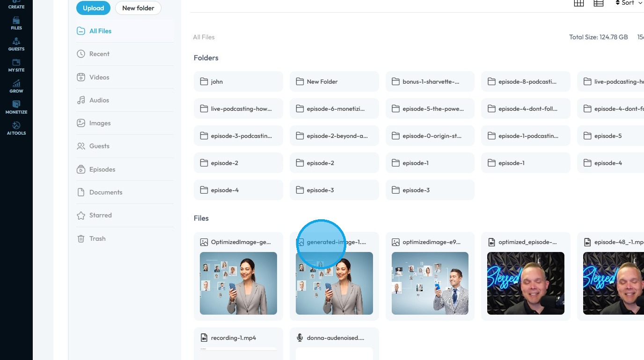Viewport: 644px width, 360px height.
Task: Select the donna-audenoised audio file name
Action: point(336,338)
